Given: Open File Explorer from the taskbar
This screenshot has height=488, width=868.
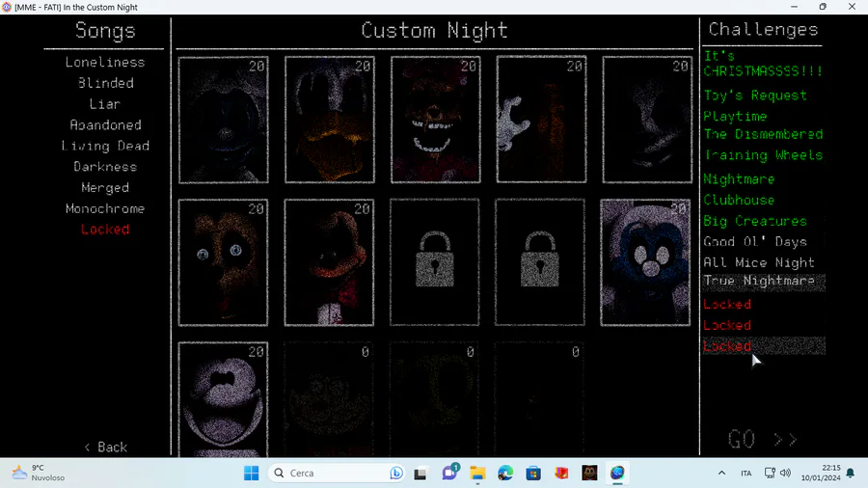Looking at the screenshot, I should coord(477,474).
